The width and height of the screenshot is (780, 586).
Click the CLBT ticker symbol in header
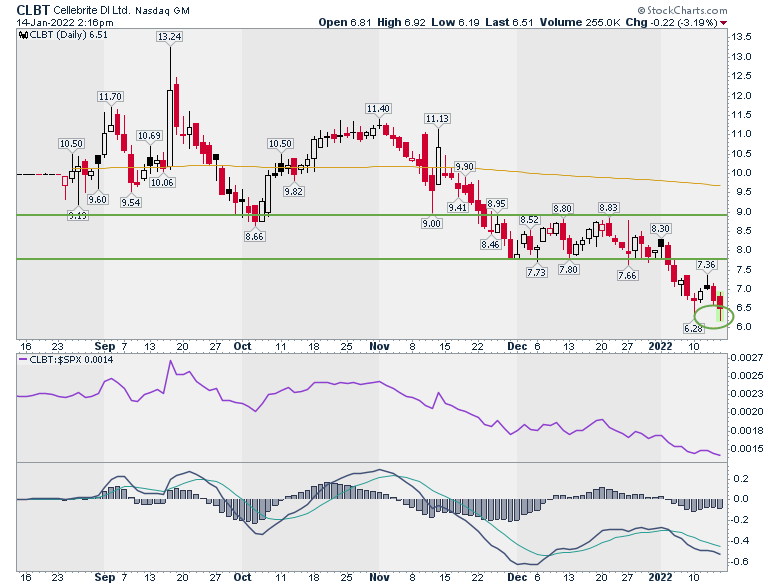[33, 10]
